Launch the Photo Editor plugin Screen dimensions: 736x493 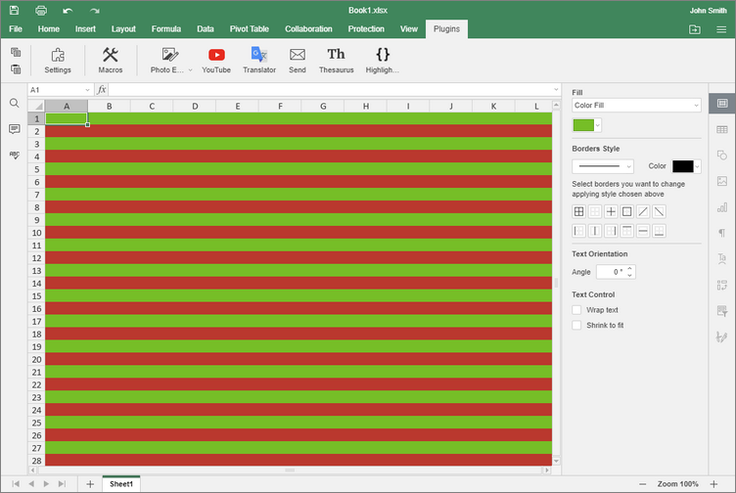[167, 61]
